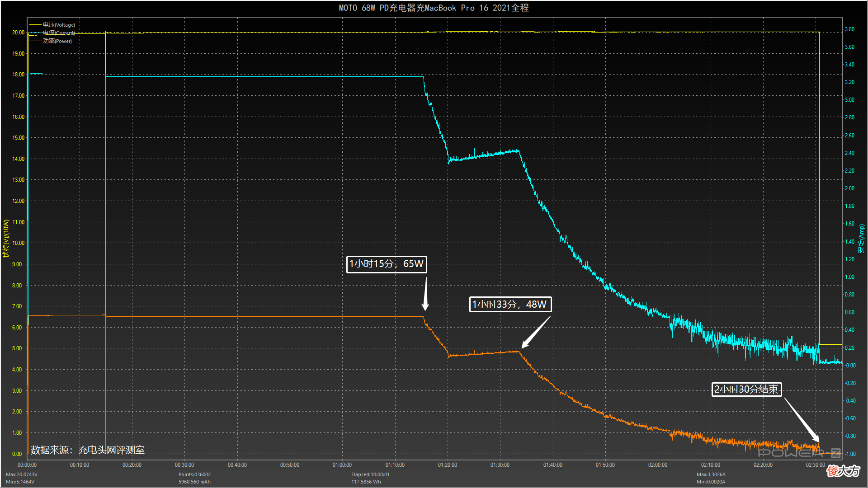This screenshot has width=868, height=488.
Task: Click the 18.00 tick on left axis
Action: click(x=18, y=75)
